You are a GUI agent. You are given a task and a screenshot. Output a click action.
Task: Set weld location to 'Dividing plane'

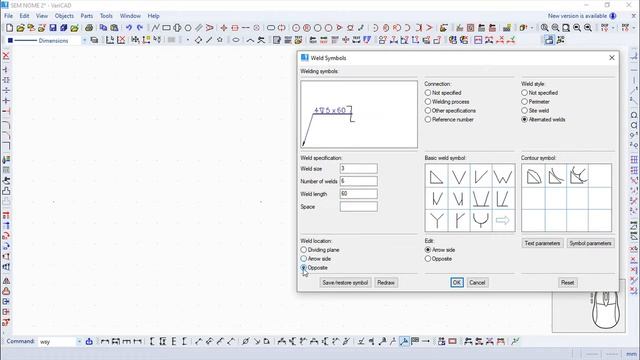pyautogui.click(x=304, y=250)
